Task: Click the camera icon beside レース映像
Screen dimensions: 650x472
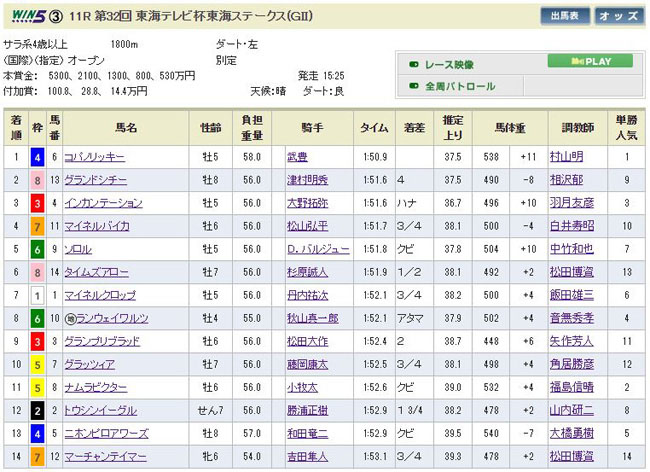Action: [x=413, y=63]
